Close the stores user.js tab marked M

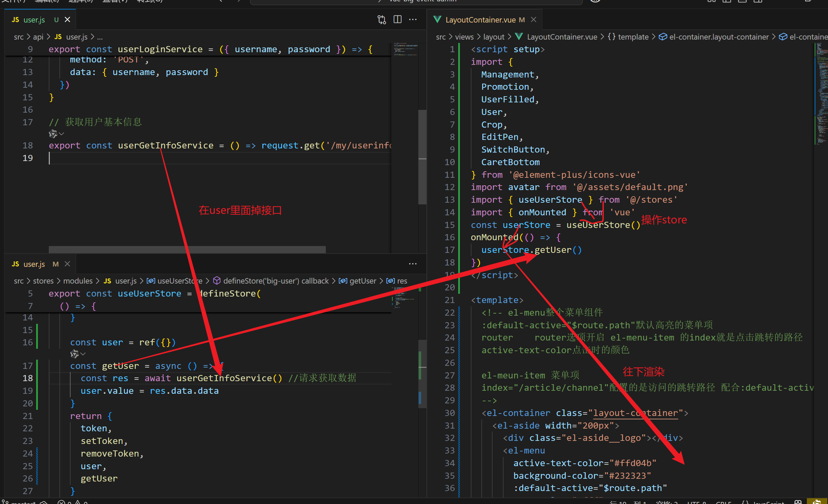coord(68,264)
